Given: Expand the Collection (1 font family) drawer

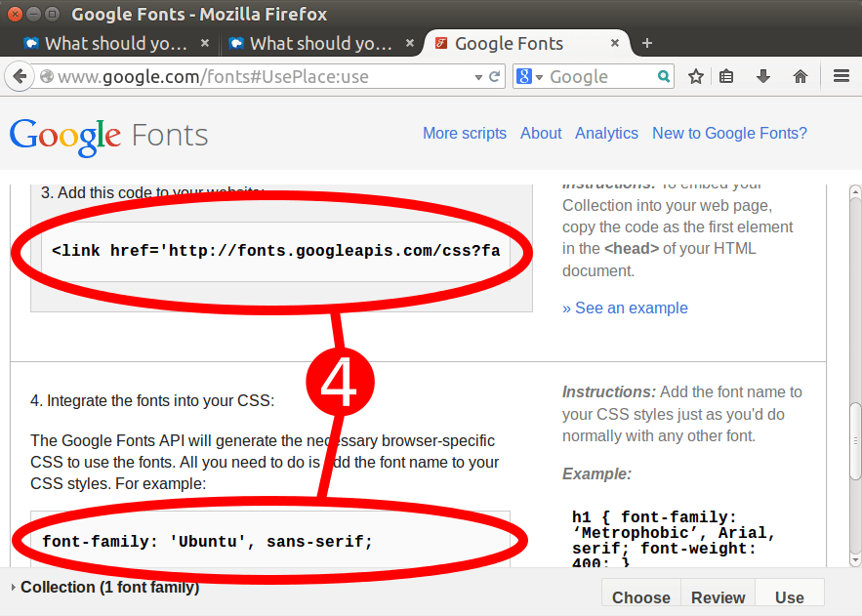Looking at the screenshot, I should tap(107, 587).
